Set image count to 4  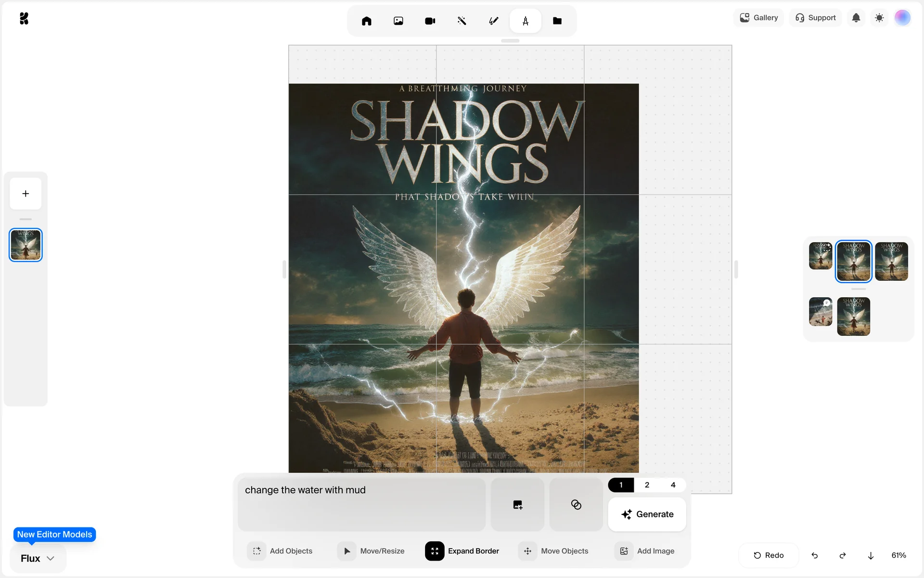pyautogui.click(x=673, y=485)
